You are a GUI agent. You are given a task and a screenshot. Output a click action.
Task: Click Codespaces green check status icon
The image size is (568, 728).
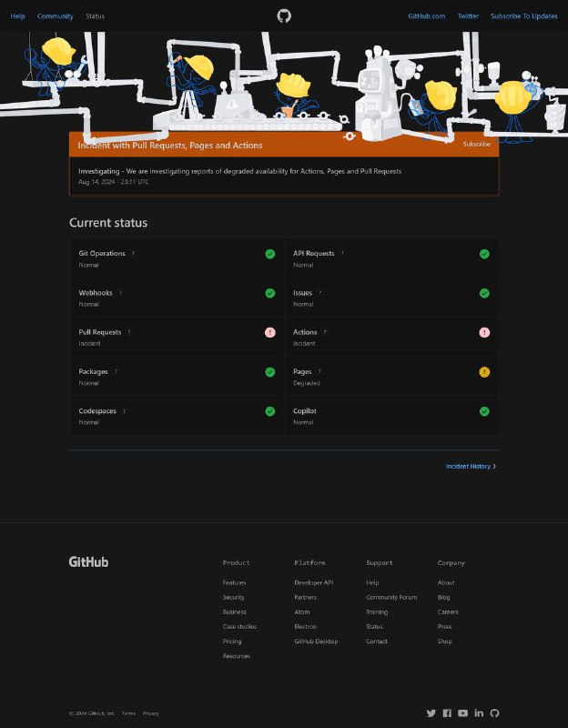(269, 411)
